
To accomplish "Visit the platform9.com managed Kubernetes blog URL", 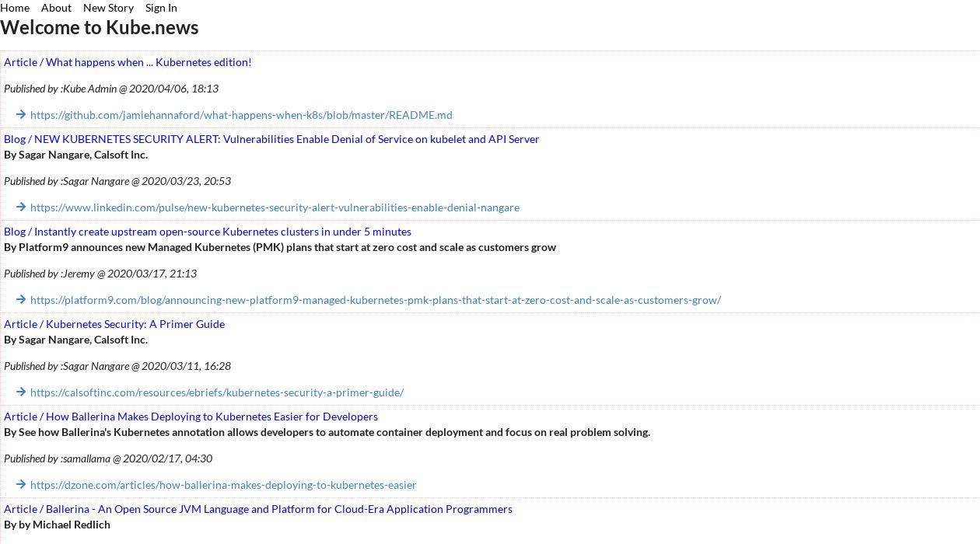I will tap(376, 300).
